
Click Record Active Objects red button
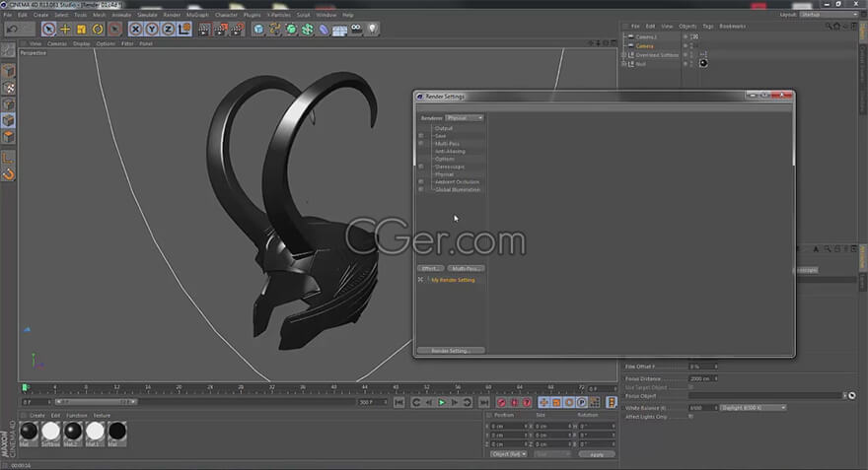point(501,403)
